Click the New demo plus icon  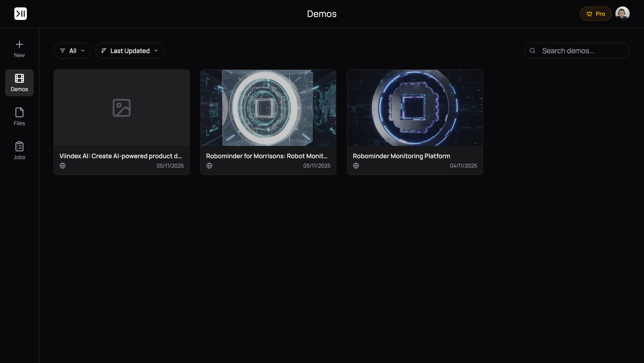(x=19, y=44)
